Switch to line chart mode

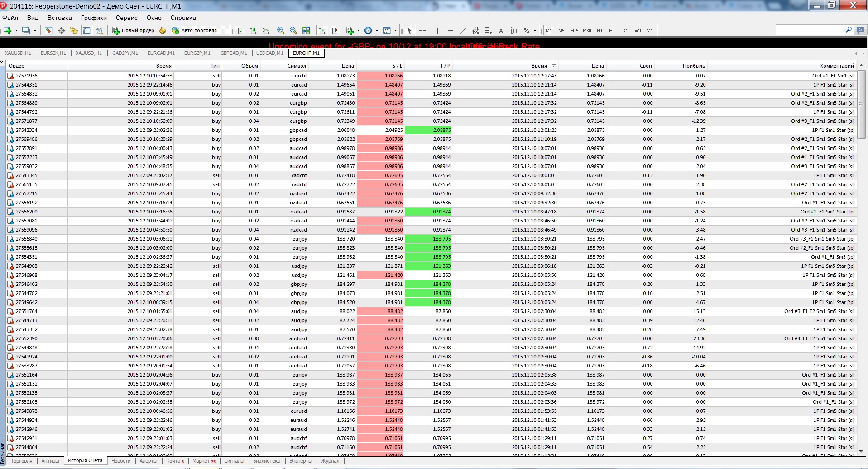266,30
